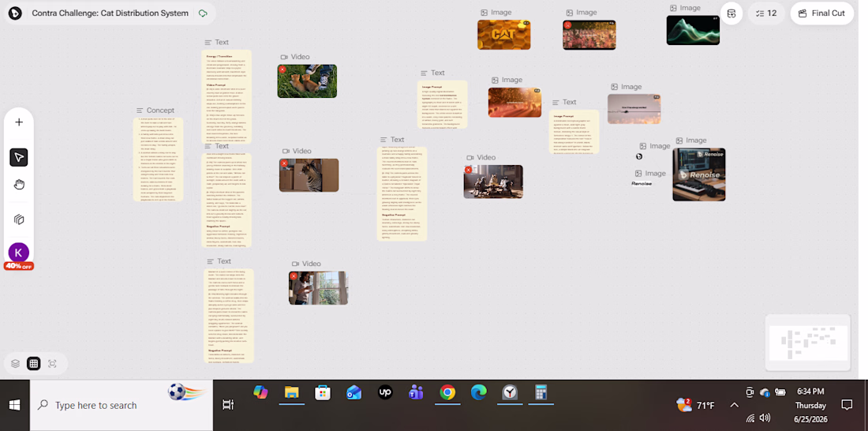
Task: Click the plus add-node button in left toolbar
Action: (x=19, y=122)
